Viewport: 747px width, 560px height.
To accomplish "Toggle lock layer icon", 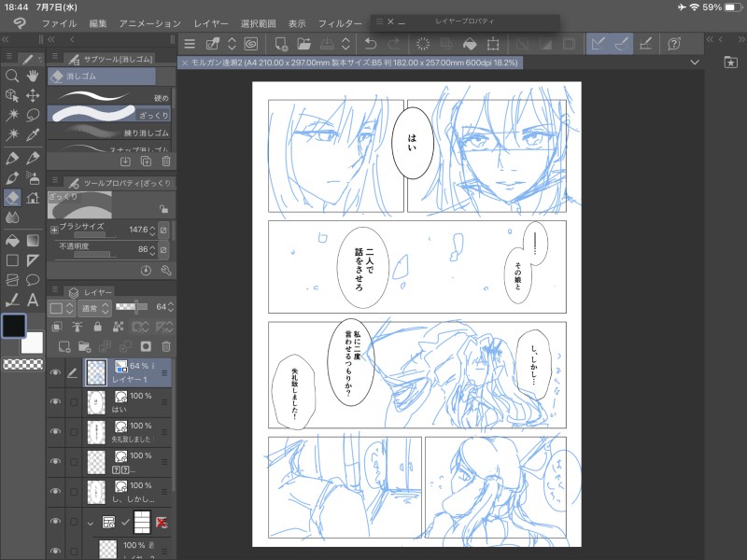I will [x=98, y=327].
